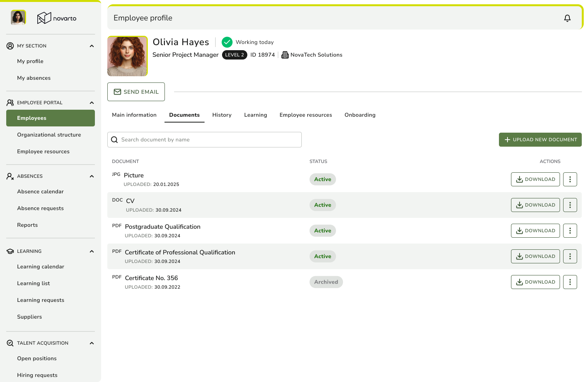588x382 pixels.
Task: Open the History tab
Action: pyautogui.click(x=222, y=115)
